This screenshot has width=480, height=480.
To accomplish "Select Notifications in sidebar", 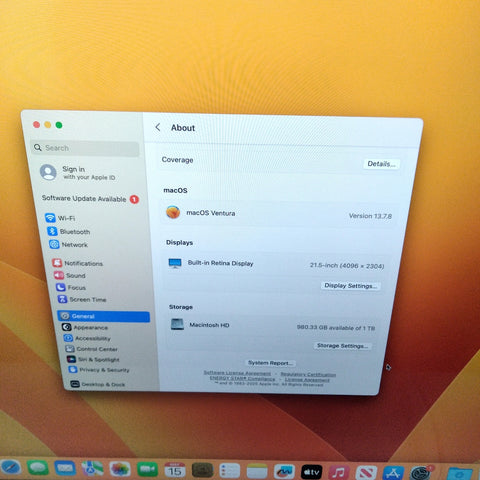I will pos(78,263).
